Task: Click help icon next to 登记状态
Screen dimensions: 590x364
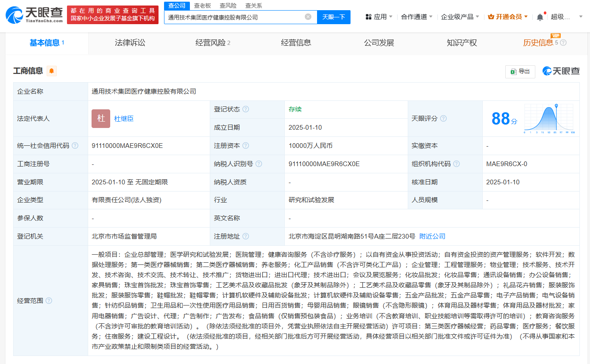Action: tap(246, 109)
